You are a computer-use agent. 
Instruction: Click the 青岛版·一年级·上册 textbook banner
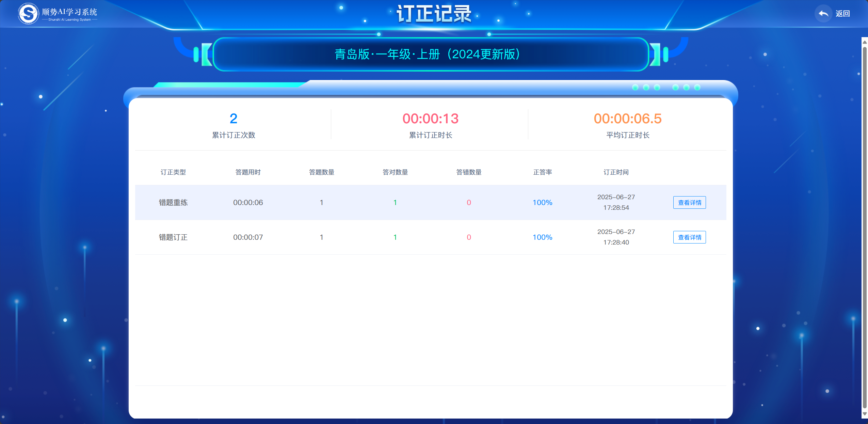(431, 54)
